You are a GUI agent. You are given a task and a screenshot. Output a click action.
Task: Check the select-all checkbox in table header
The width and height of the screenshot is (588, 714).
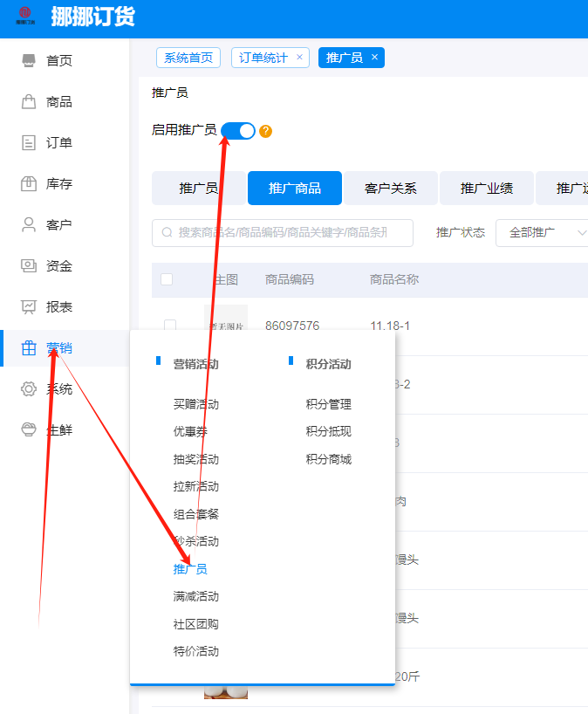(x=167, y=279)
